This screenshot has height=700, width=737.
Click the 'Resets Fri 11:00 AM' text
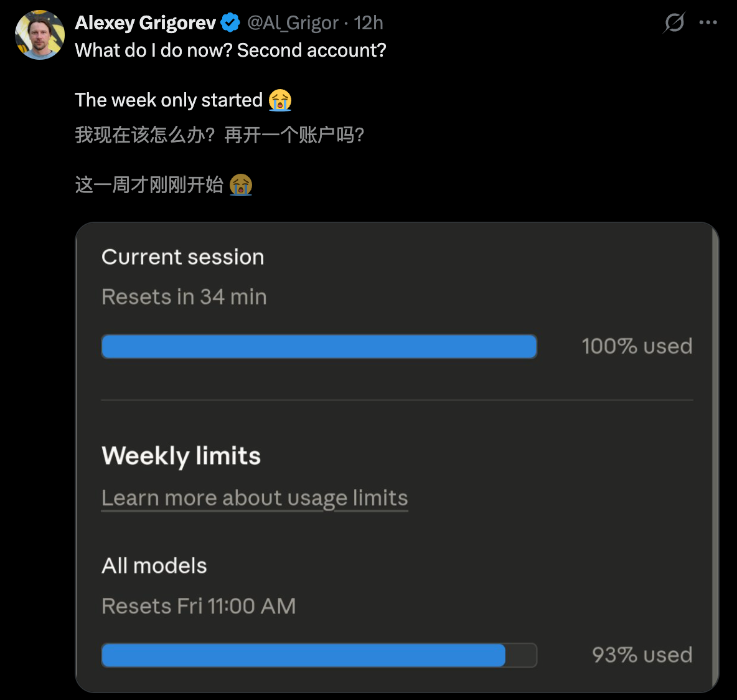tap(199, 605)
